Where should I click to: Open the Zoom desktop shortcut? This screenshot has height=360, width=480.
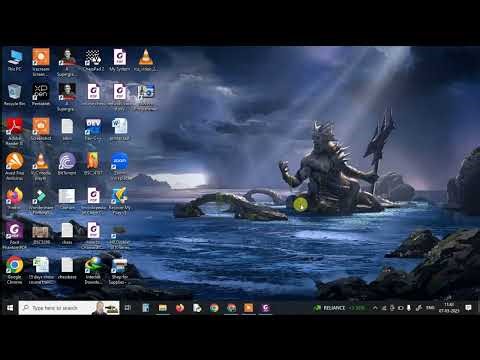pyautogui.click(x=119, y=167)
